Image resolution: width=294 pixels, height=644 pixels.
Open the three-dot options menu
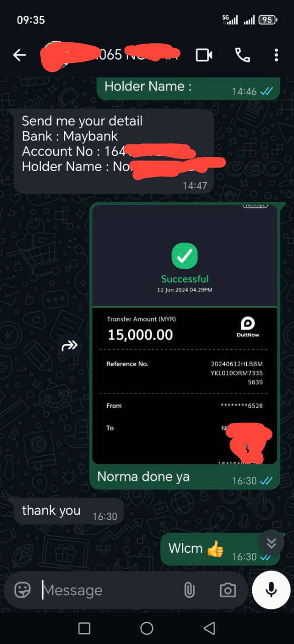276,55
